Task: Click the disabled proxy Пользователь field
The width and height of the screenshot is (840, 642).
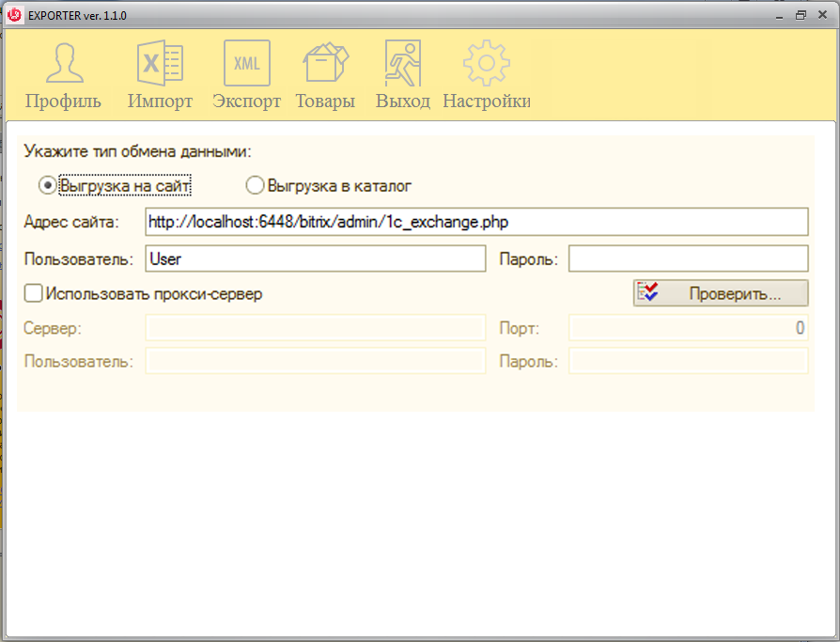Action: [316, 361]
